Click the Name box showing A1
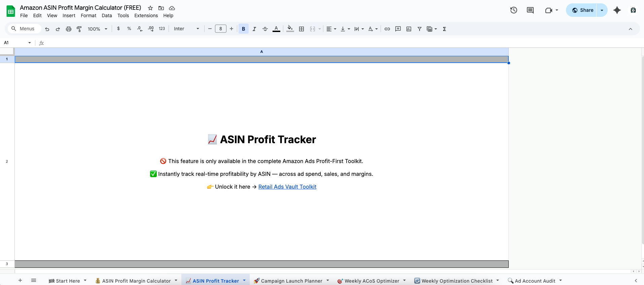644x285 pixels. (x=17, y=43)
